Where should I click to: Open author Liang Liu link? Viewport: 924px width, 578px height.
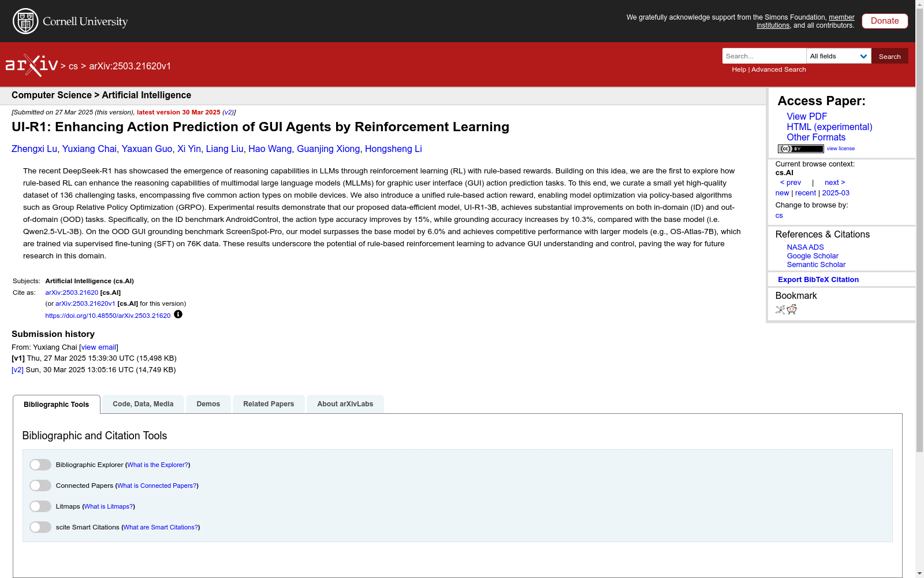[225, 149]
